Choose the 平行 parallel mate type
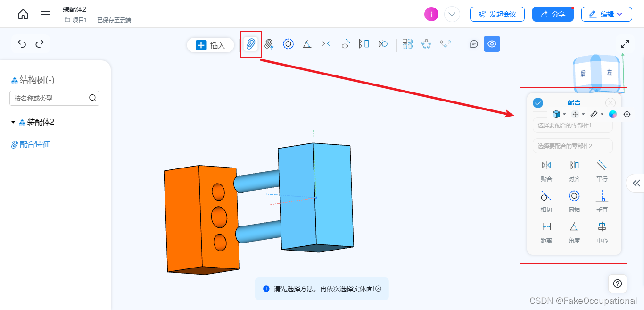 [602, 171]
